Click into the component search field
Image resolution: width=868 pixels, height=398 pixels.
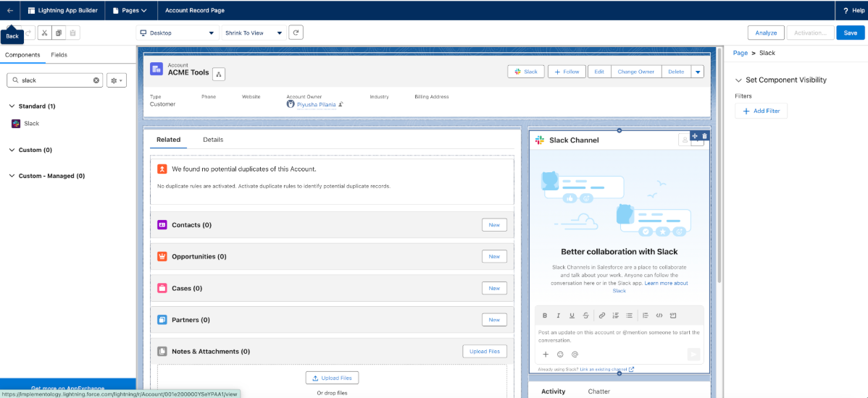click(55, 80)
